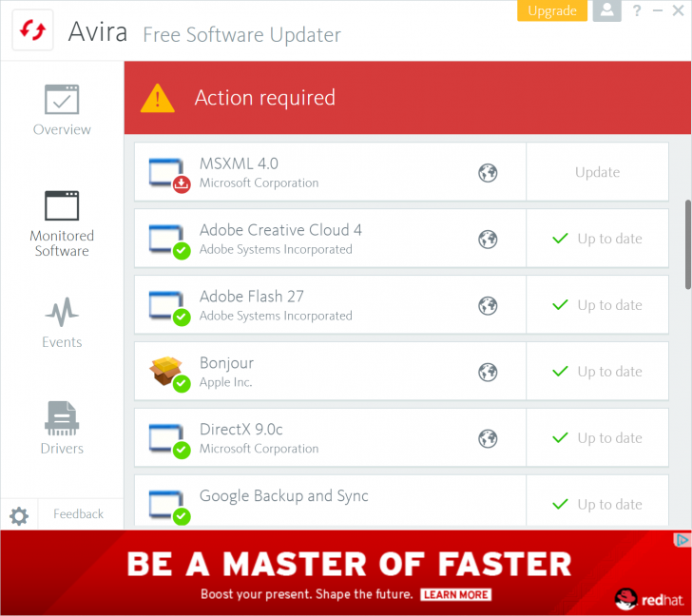Click the globe icon for MSXML 4.0

tap(488, 173)
